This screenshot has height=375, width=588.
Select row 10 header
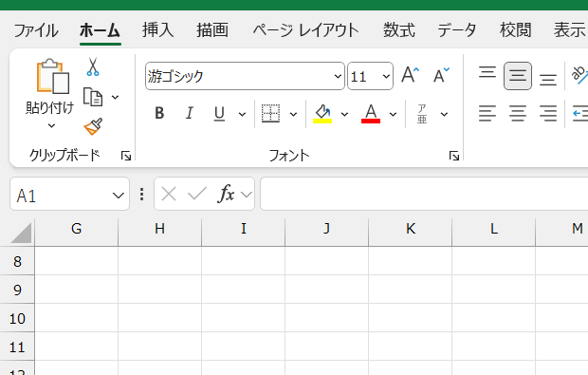pos(17,318)
